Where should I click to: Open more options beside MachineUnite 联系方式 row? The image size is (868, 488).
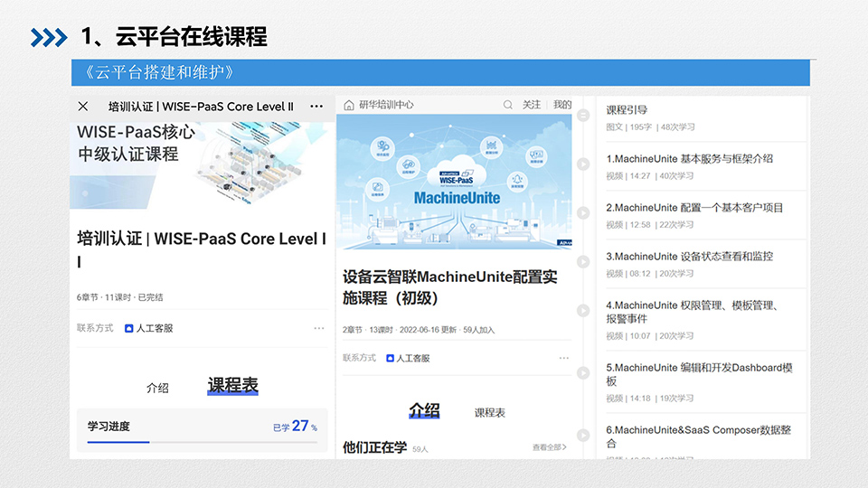(563, 358)
